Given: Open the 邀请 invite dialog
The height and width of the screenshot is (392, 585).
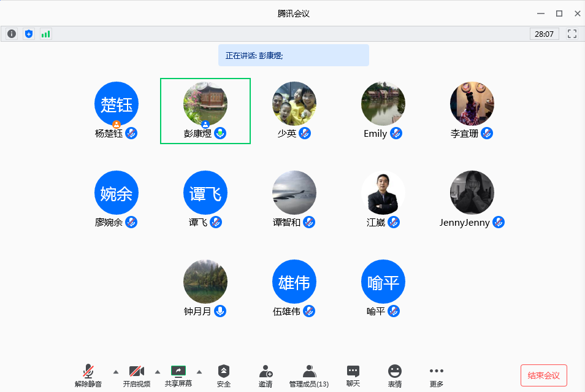Looking at the screenshot, I should pyautogui.click(x=266, y=375).
